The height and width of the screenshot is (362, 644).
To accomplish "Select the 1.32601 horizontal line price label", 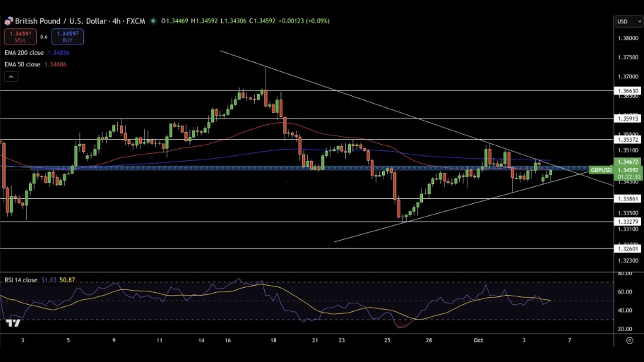I will pos(628,248).
